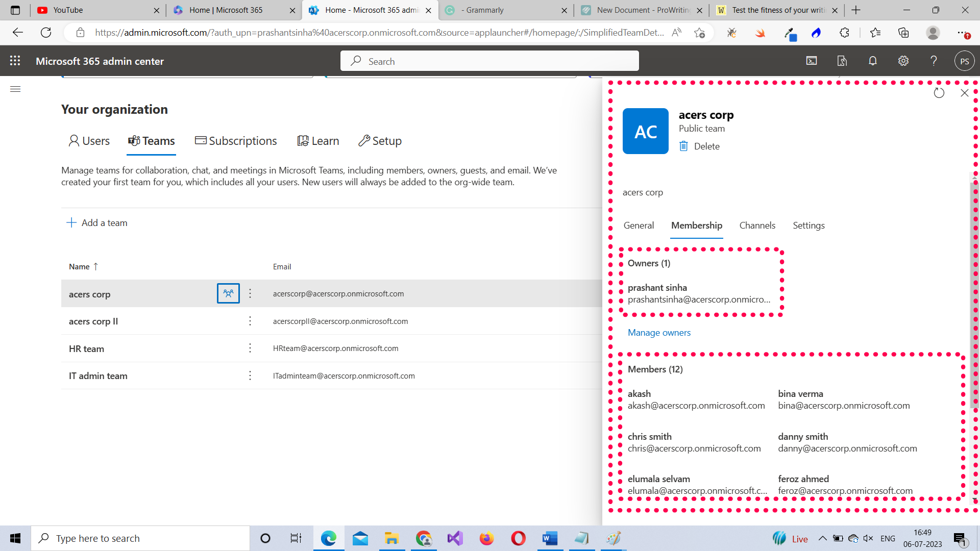
Task: Click the notifications bell icon
Action: point(873,61)
